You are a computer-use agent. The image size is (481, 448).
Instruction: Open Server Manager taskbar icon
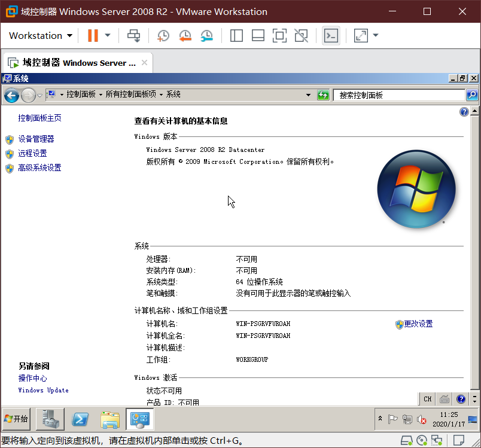(x=50, y=419)
